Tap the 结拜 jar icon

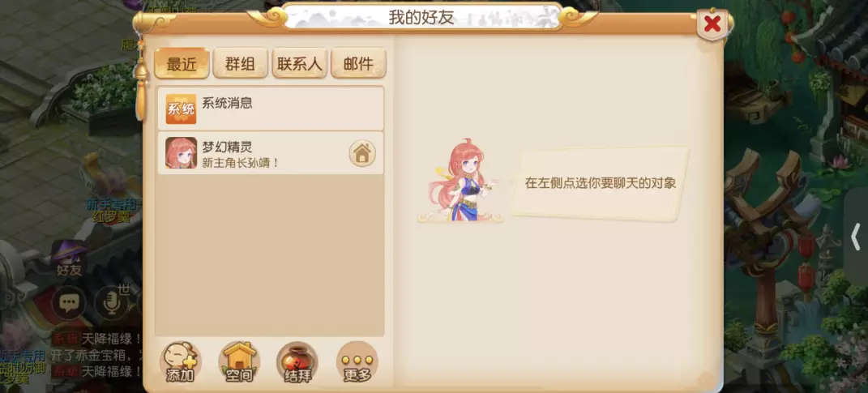click(x=297, y=362)
